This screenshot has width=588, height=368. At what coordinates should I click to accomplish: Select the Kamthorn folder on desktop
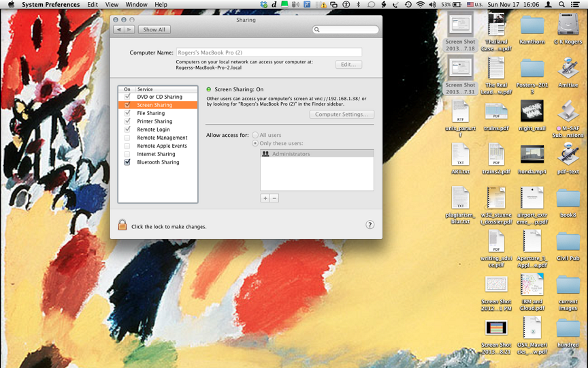pyautogui.click(x=532, y=25)
